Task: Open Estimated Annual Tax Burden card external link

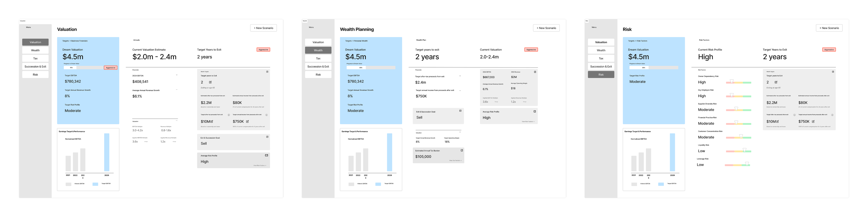Action: [462, 150]
